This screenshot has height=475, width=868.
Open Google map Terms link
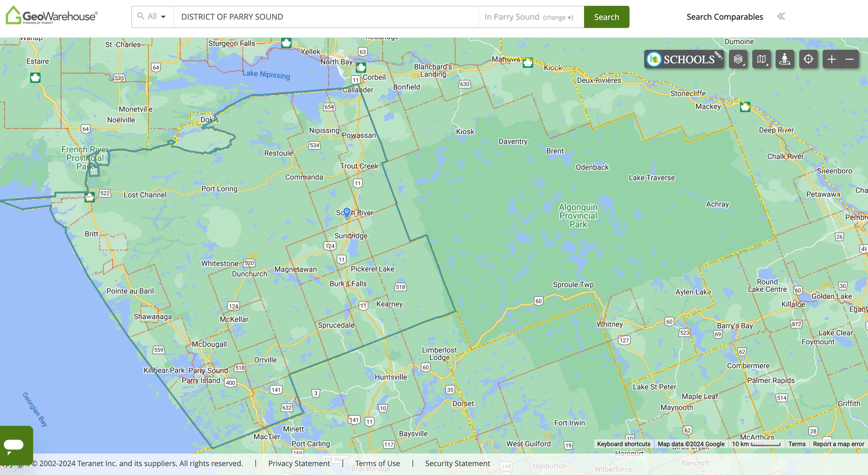pos(797,444)
